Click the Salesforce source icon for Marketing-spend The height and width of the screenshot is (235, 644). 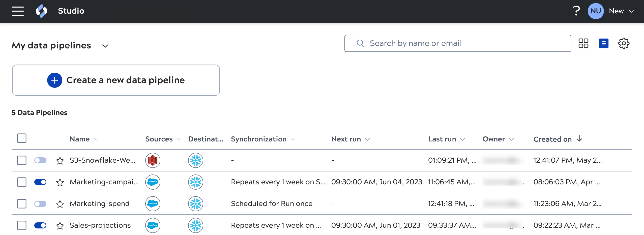click(x=153, y=203)
